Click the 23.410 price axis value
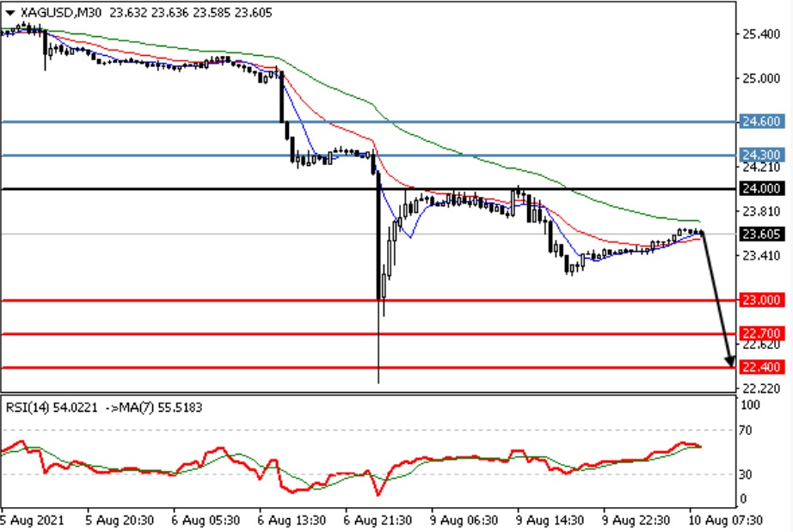 (x=761, y=255)
